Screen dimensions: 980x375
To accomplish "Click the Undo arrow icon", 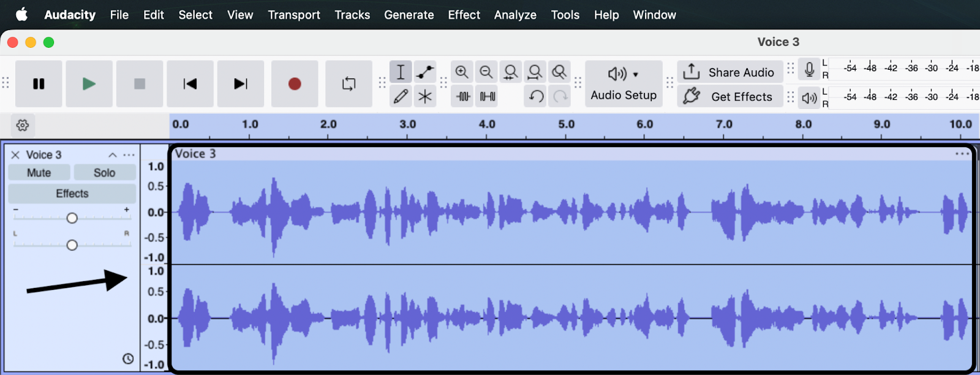I will pyautogui.click(x=536, y=96).
